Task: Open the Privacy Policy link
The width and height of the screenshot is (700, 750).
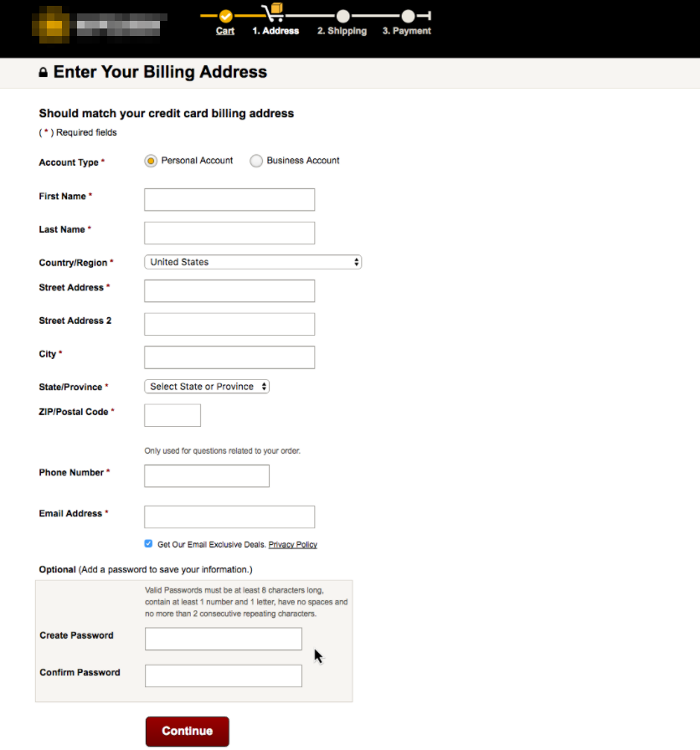Action: (x=292, y=544)
